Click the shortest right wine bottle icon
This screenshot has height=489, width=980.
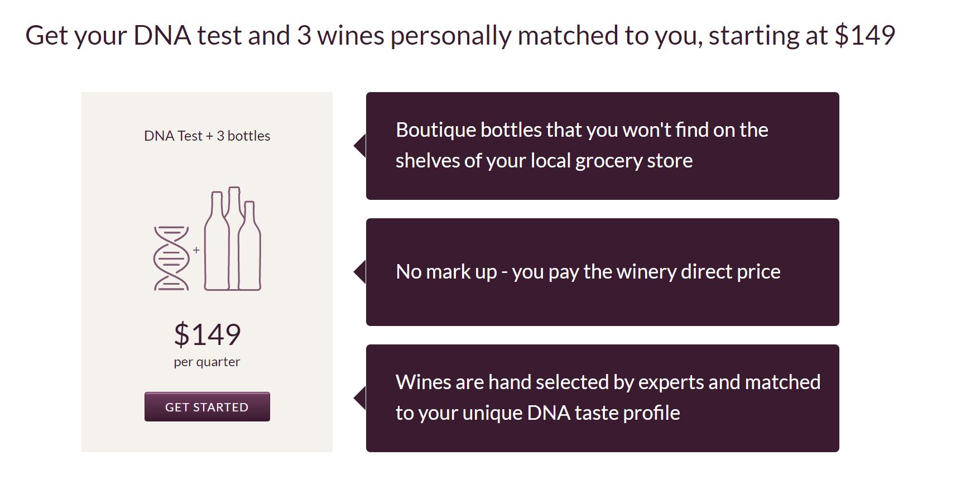click(x=250, y=251)
